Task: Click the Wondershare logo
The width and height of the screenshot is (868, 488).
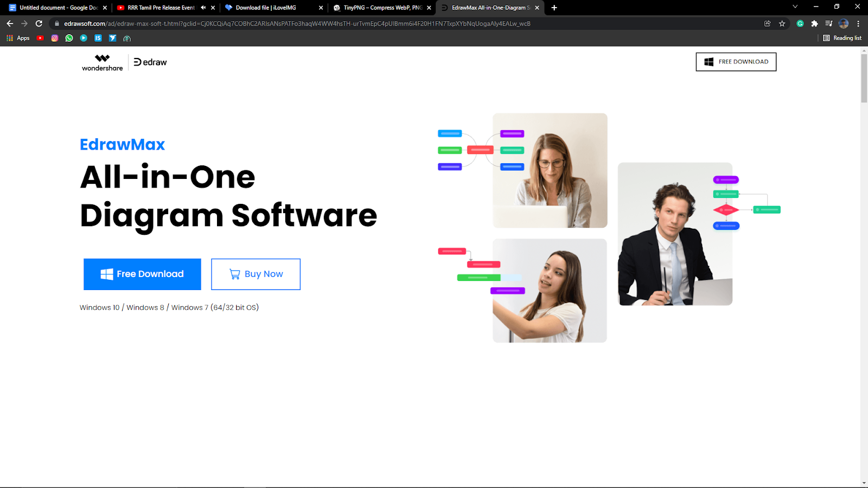Action: [x=103, y=62]
